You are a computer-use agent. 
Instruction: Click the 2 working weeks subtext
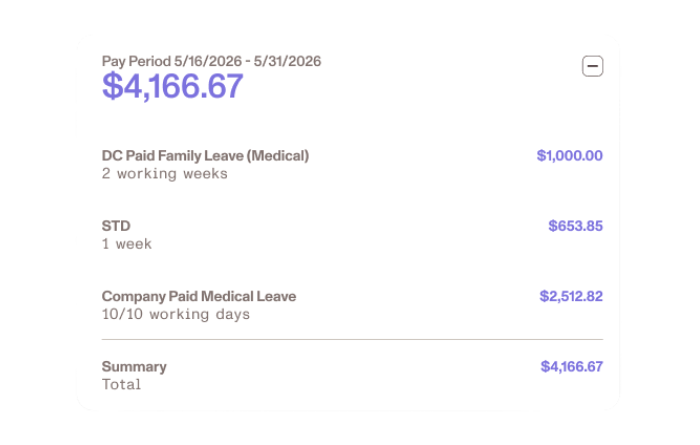(164, 174)
